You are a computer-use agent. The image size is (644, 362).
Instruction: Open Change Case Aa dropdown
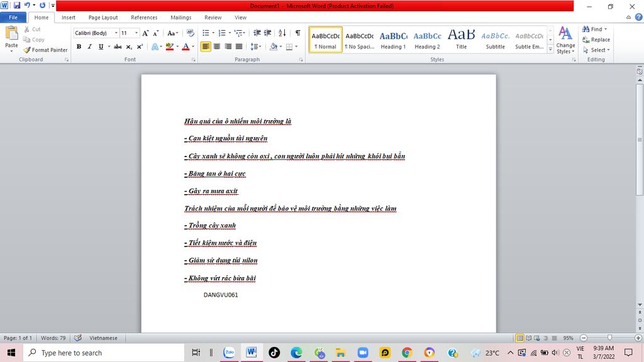[172, 33]
